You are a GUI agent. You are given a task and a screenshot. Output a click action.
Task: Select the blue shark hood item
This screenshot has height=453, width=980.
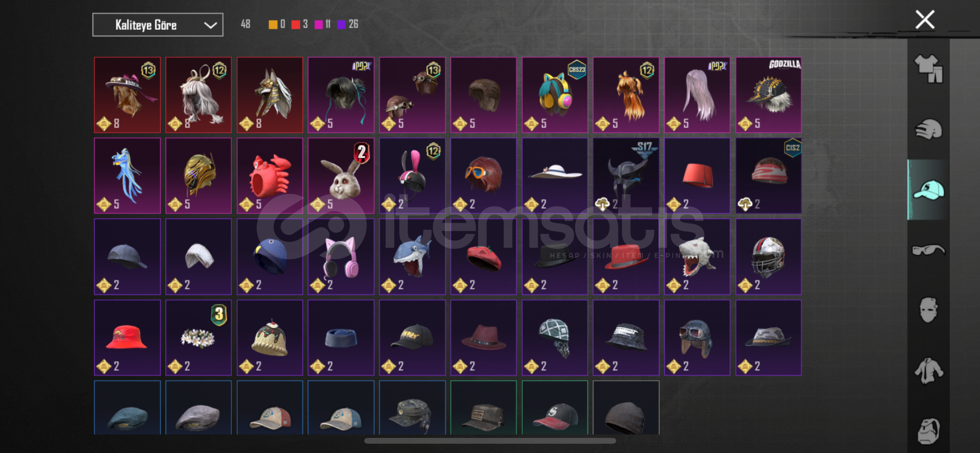tap(412, 257)
